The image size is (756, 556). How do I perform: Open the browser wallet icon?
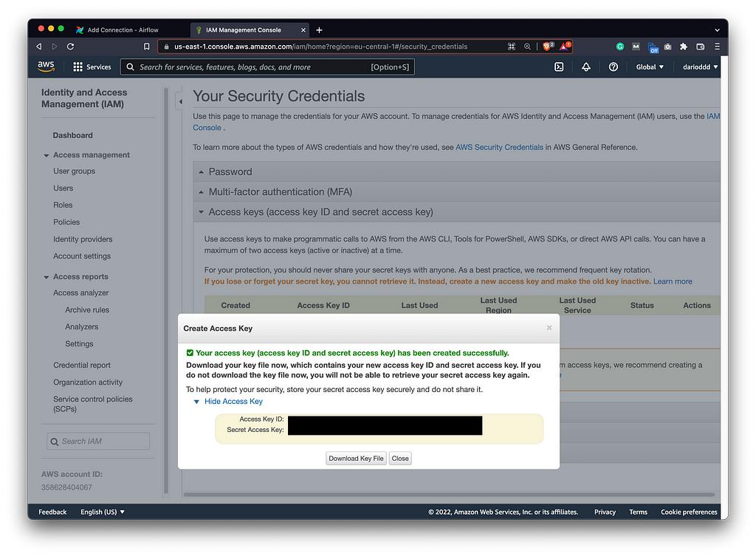(701, 47)
